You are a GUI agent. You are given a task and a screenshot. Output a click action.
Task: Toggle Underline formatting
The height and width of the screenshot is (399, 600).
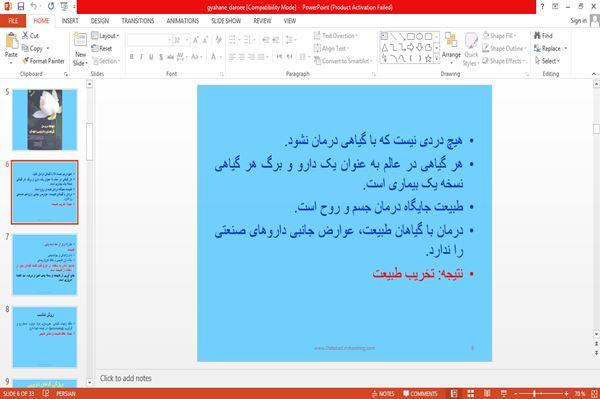click(151, 57)
